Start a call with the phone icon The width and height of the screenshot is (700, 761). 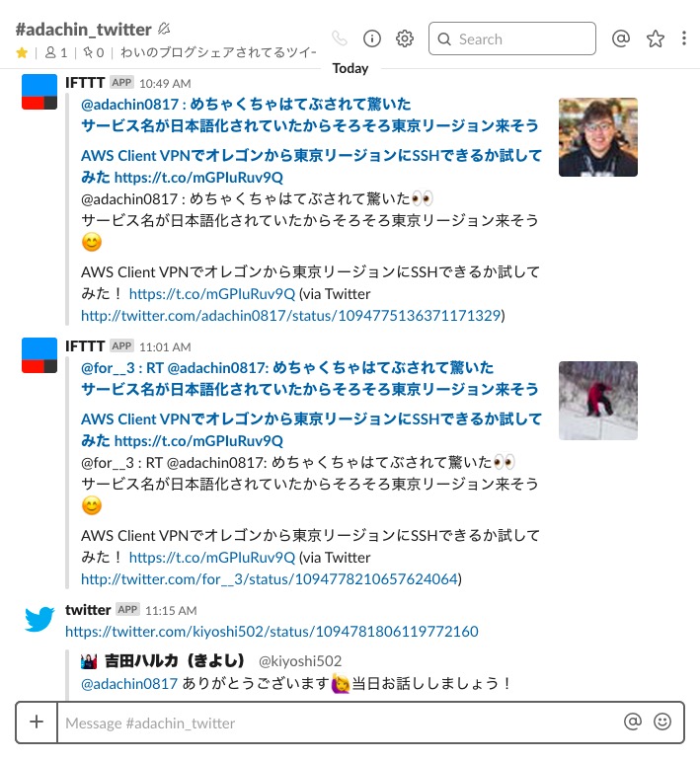[340, 38]
